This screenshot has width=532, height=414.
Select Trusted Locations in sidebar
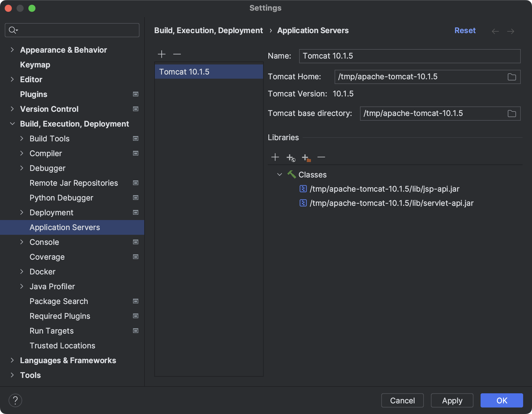click(62, 345)
